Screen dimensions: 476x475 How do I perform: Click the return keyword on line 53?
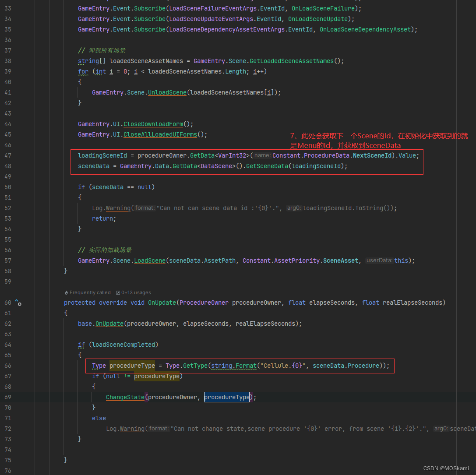[102, 219]
